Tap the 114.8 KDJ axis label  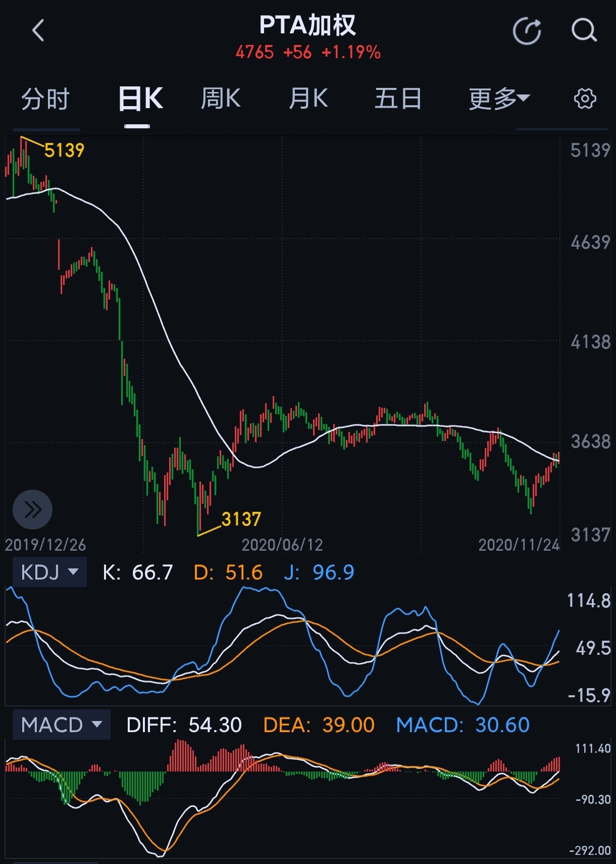(589, 601)
